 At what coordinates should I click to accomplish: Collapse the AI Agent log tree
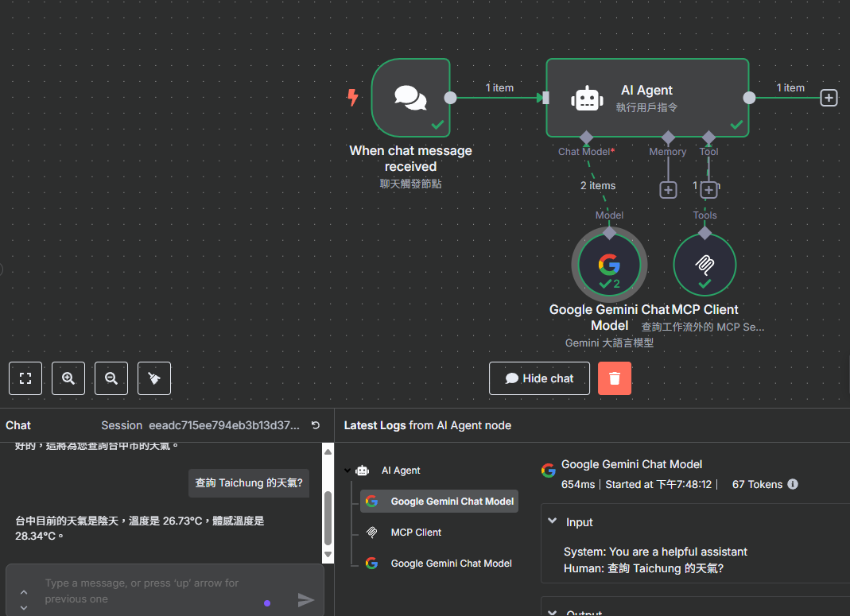347,471
